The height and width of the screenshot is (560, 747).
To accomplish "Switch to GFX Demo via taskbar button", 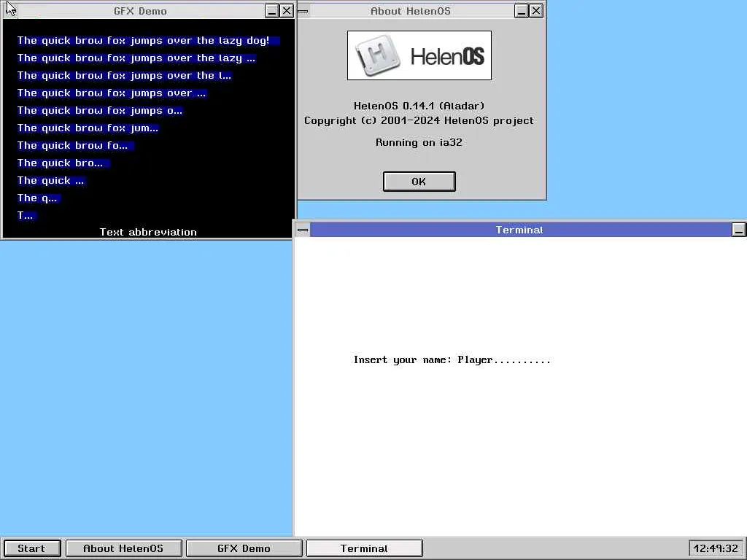I will point(244,548).
